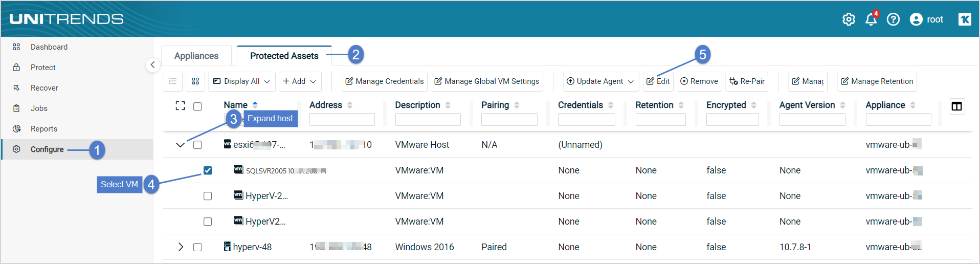Toggle fullscreen table icon
Image resolution: width=980 pixels, height=264 pixels.
[180, 106]
